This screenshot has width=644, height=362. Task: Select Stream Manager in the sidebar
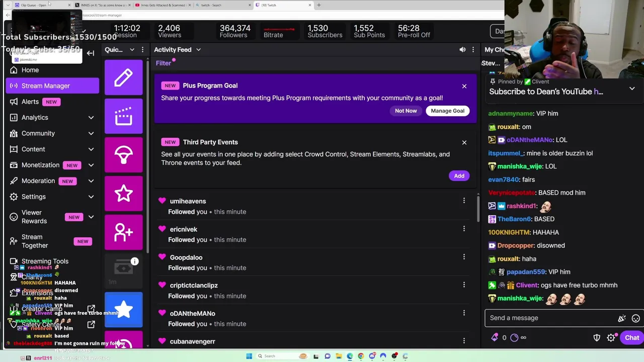(x=52, y=85)
